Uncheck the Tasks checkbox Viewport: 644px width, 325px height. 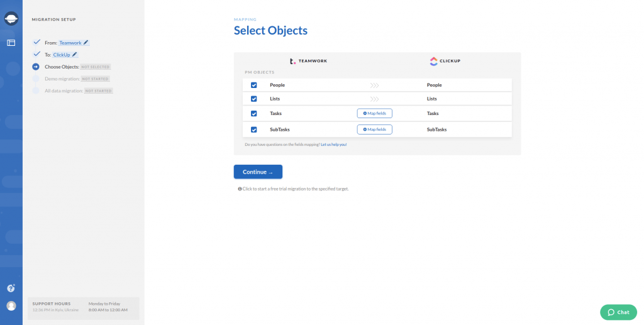pyautogui.click(x=254, y=113)
